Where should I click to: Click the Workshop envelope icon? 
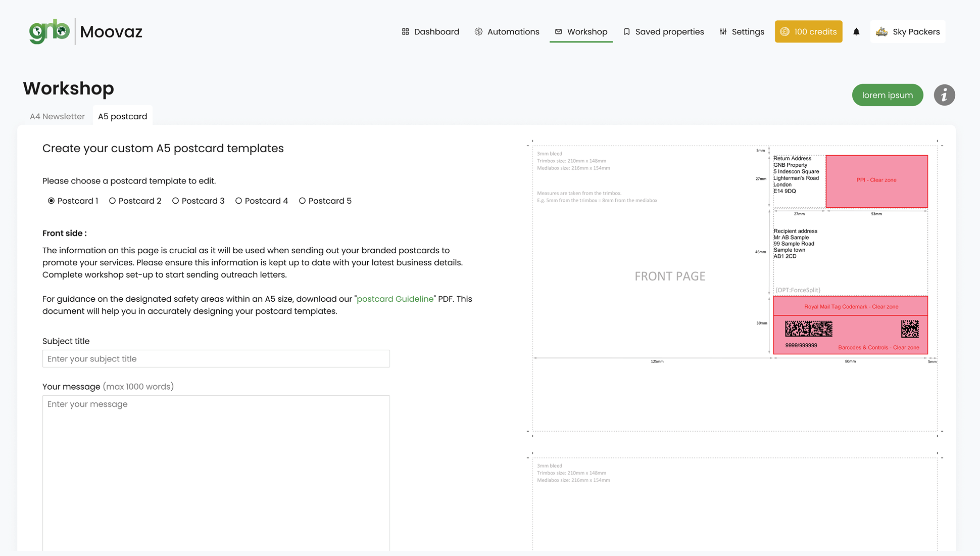click(x=558, y=32)
